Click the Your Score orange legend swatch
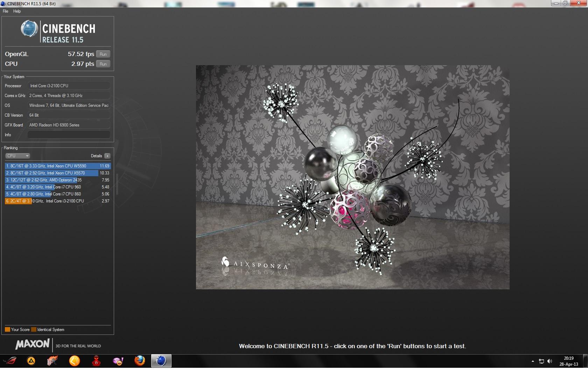Viewport: 588px width, 386px height. [7, 330]
